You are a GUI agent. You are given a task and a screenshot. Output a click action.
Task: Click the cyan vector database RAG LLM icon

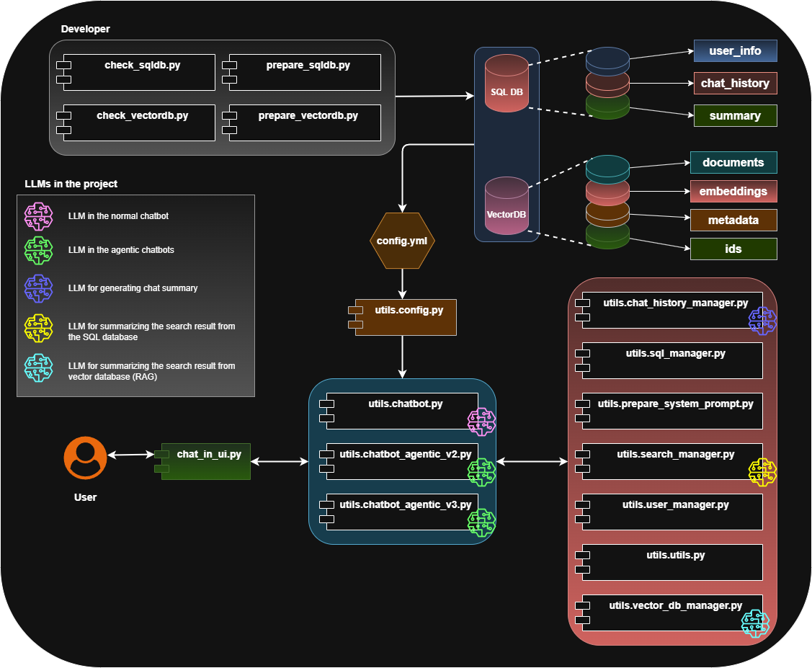[x=38, y=368]
